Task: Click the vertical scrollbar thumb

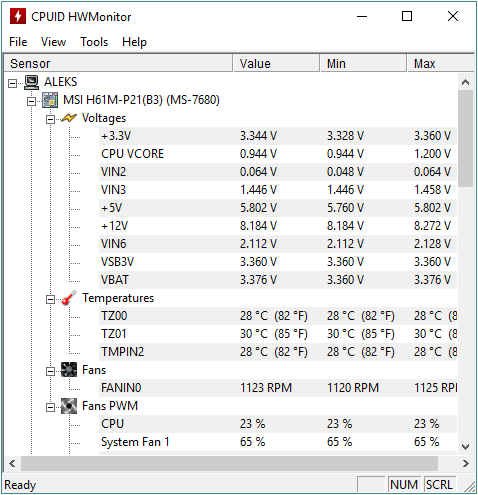Action: (466, 138)
